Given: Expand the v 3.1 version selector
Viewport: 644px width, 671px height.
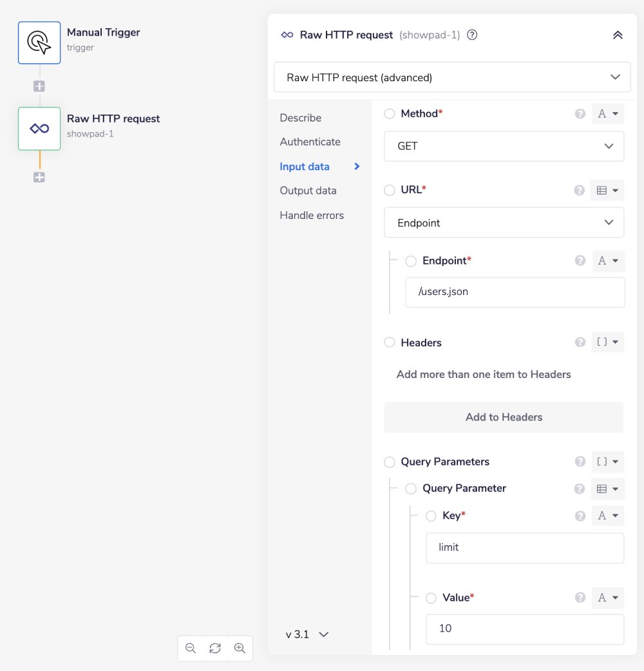Looking at the screenshot, I should (x=307, y=634).
